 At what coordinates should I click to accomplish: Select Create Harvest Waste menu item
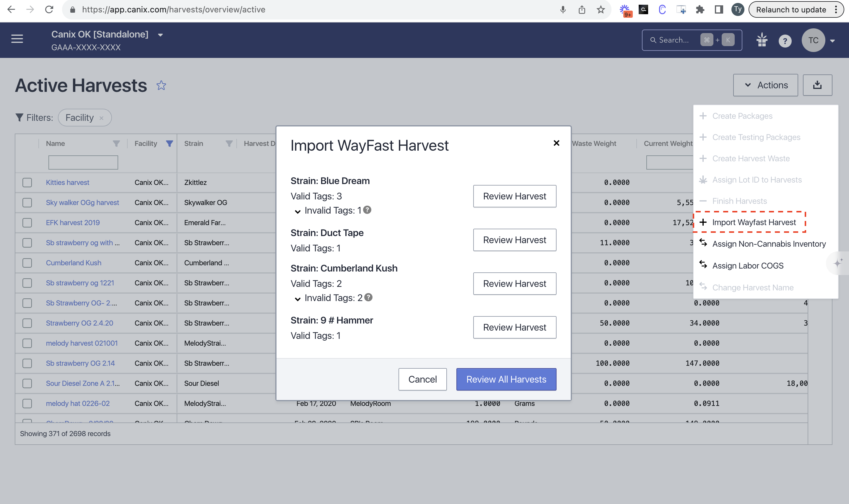(x=765, y=159)
